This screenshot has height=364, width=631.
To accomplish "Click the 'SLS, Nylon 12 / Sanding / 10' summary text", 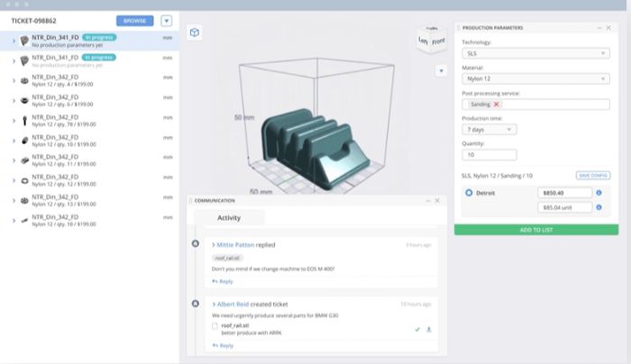I will click(497, 176).
